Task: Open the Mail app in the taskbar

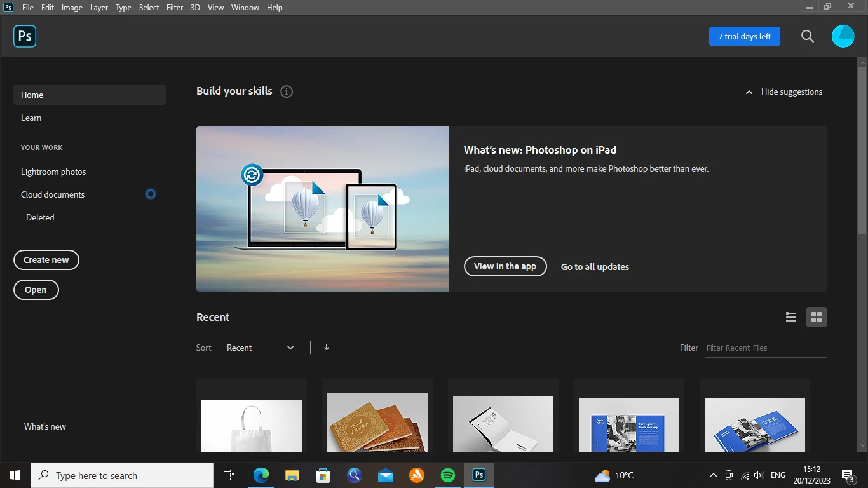Action: tap(386, 475)
